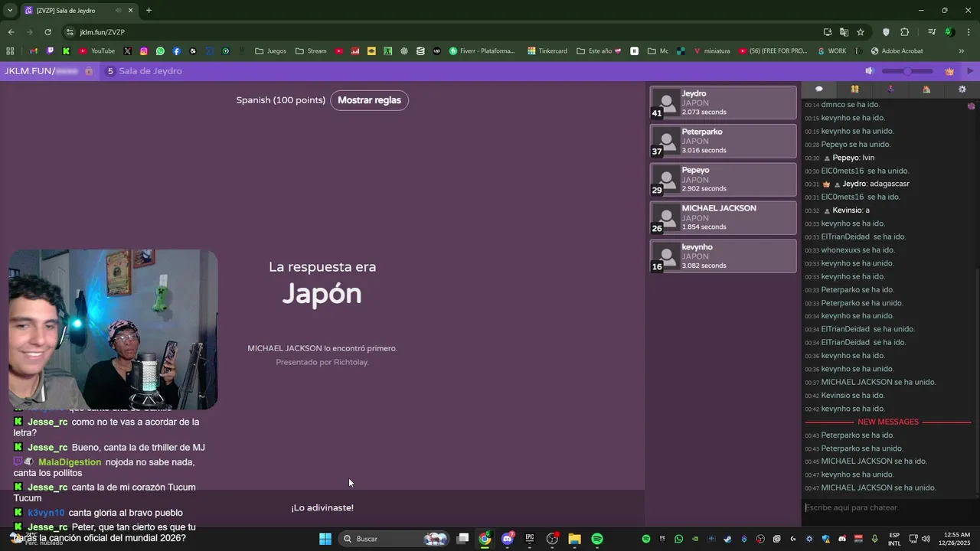Open the Chrome three-dot menu
980x551 pixels.
pos(969,32)
